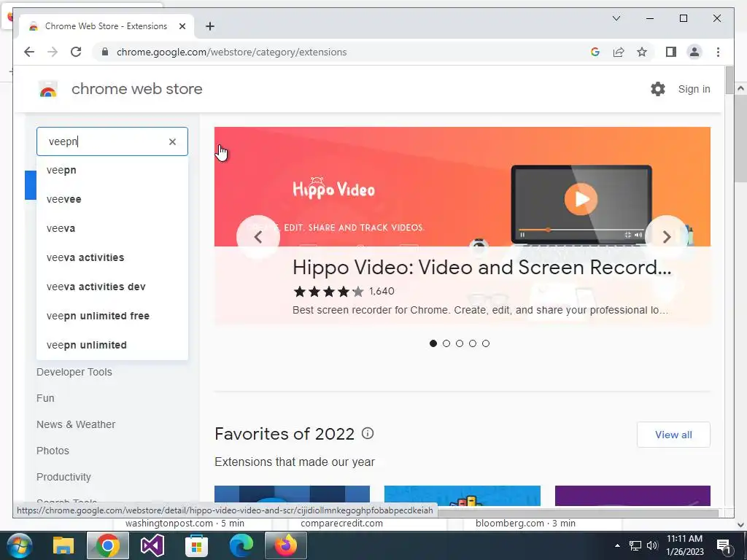This screenshot has width=747, height=560.
Task: Click the network tray icon
Action: (x=635, y=545)
